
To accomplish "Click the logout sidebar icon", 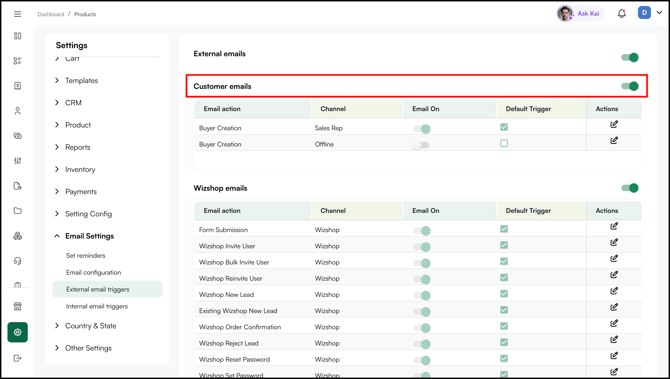I will tap(18, 358).
